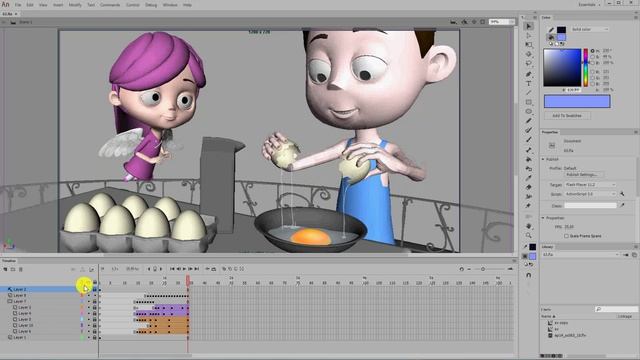Select the Free Transform tool
The height and width of the screenshot is (360, 640).
pos(529,44)
